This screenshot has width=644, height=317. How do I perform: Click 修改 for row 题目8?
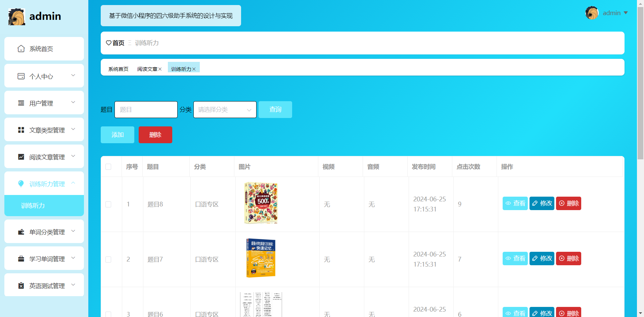point(542,203)
